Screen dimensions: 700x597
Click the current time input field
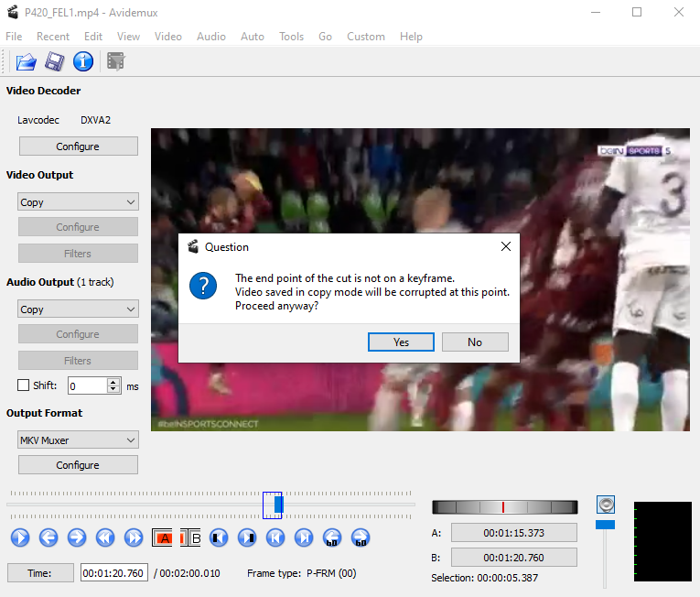click(x=113, y=573)
